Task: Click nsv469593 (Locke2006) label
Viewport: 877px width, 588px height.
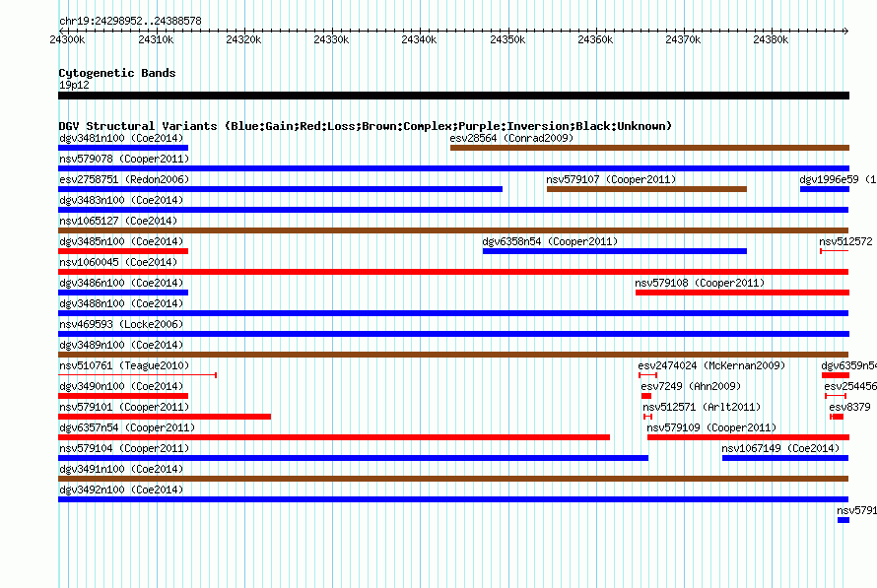Action: pos(121,324)
